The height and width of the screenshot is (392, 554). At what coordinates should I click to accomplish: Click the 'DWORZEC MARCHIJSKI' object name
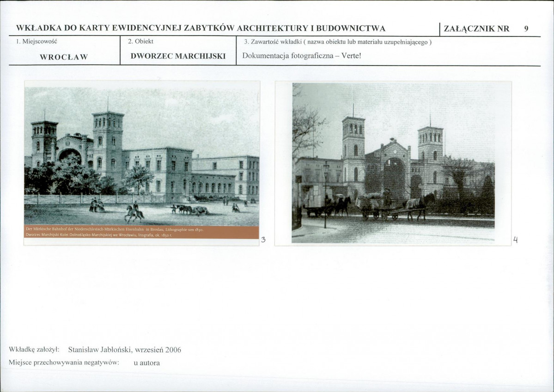178,56
